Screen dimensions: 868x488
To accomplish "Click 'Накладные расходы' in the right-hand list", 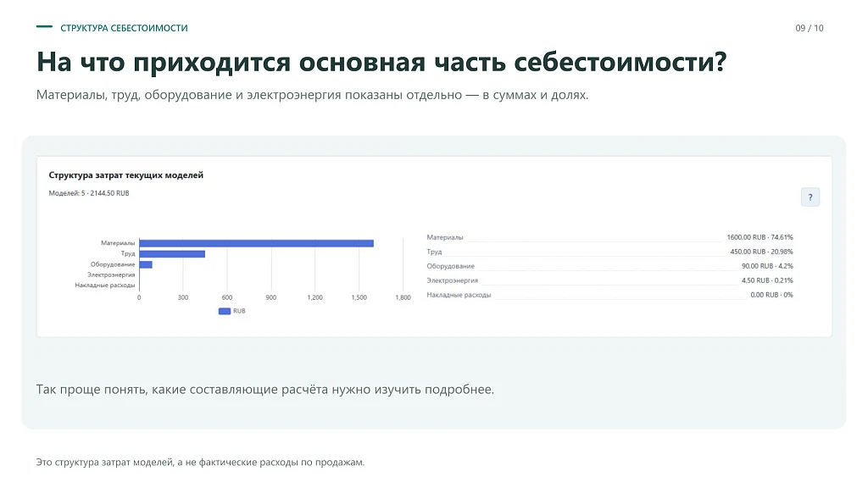I will [459, 295].
